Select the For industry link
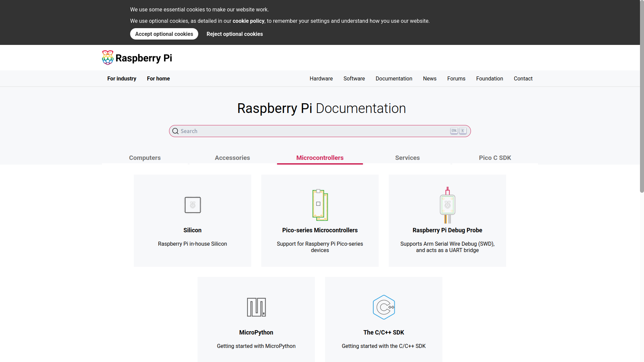The height and width of the screenshot is (362, 644). [122, 78]
